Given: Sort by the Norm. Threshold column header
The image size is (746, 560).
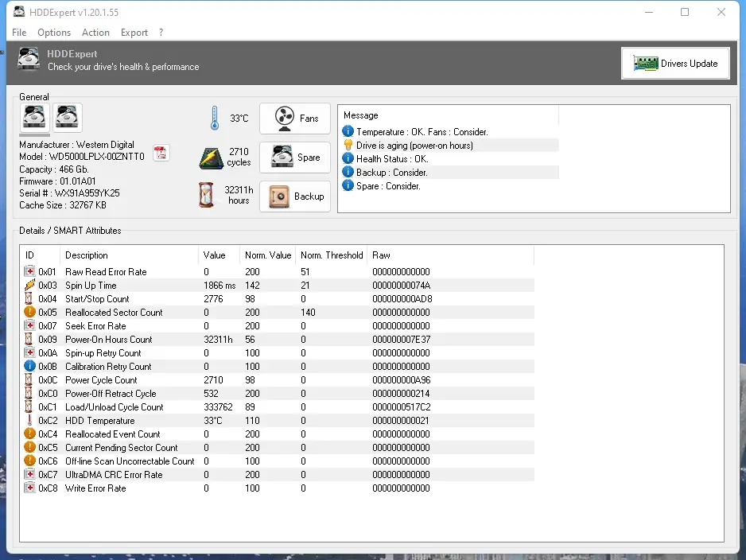Looking at the screenshot, I should pos(331,255).
